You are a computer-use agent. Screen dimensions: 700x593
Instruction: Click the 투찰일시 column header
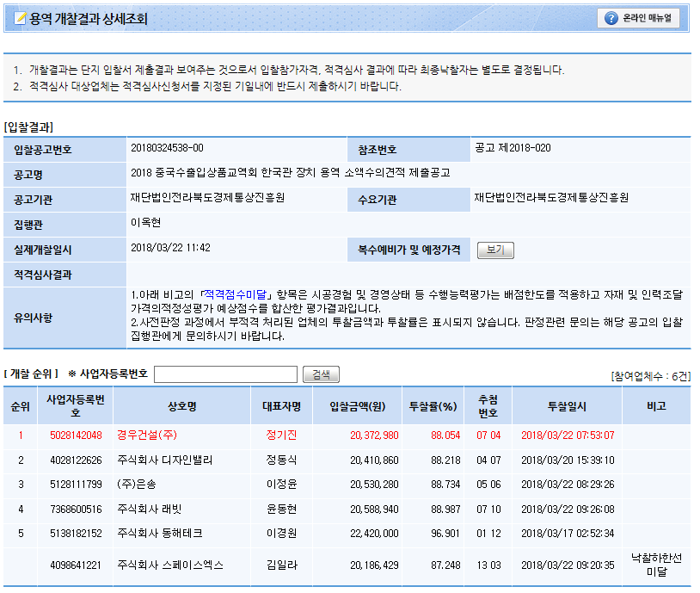pyautogui.click(x=567, y=406)
